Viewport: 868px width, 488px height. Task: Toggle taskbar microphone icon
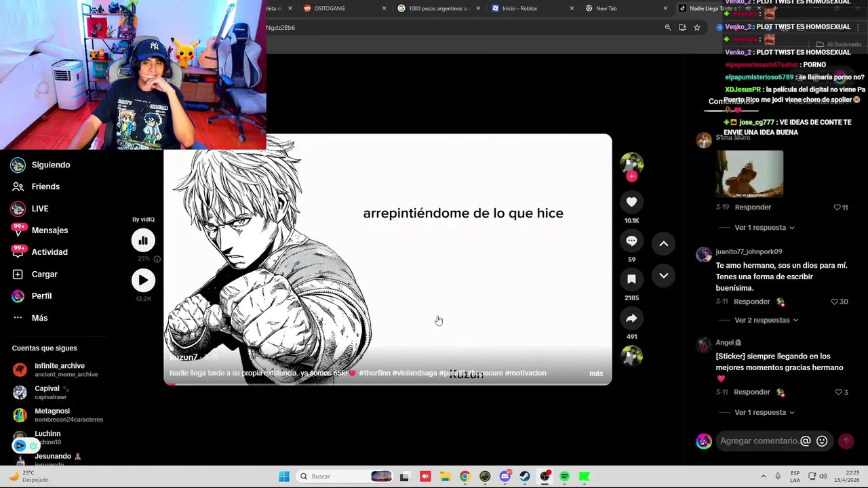[x=778, y=476]
